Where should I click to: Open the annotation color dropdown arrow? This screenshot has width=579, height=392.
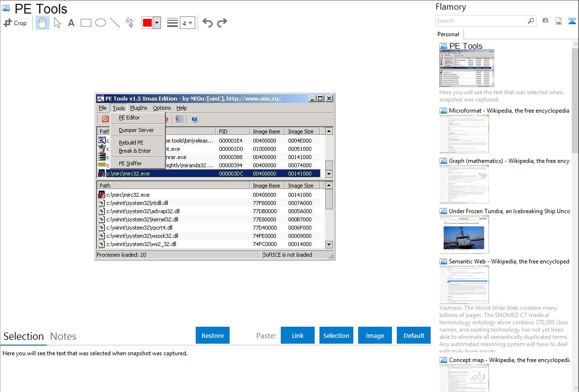click(157, 23)
